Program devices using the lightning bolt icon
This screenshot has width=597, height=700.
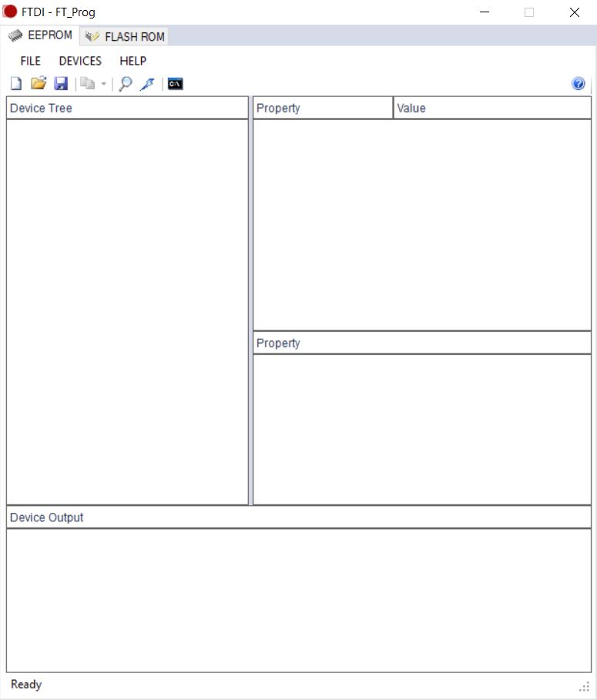147,84
